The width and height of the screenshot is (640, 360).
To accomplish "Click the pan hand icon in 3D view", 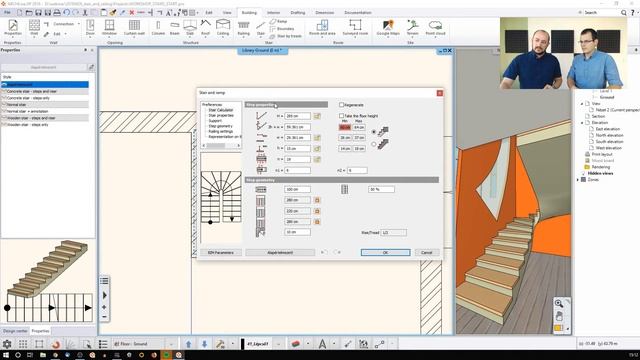I will [x=559, y=316].
